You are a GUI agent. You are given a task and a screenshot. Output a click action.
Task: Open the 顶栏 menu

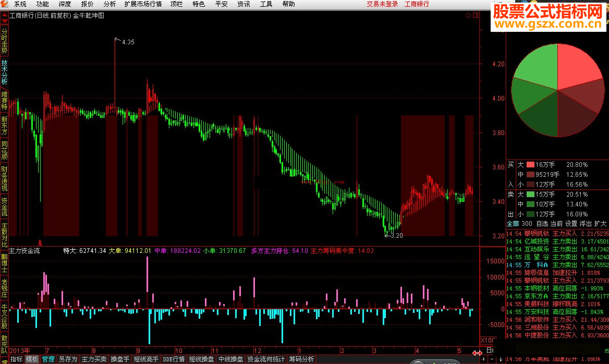[x=176, y=4]
